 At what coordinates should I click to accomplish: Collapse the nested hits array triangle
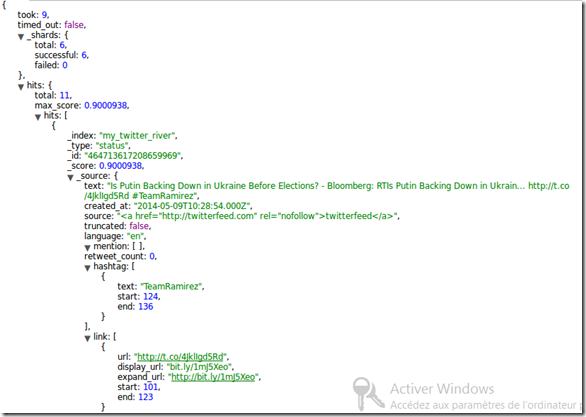click(38, 117)
